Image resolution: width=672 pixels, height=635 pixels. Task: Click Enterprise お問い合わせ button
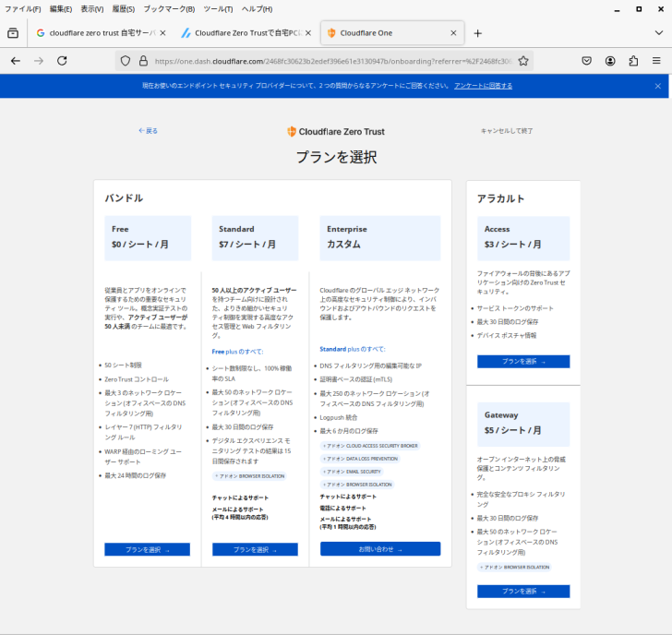click(380, 549)
